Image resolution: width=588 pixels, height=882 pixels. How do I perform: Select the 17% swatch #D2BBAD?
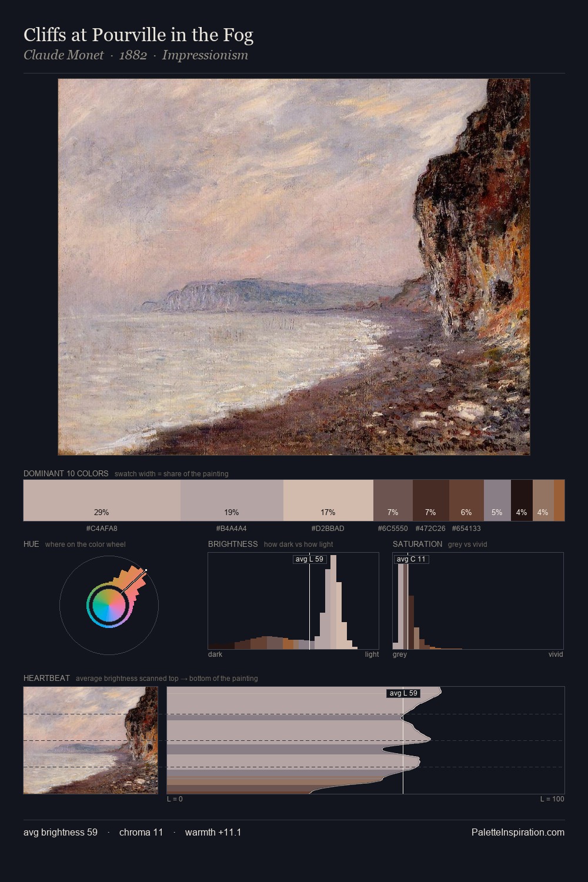[x=328, y=500]
